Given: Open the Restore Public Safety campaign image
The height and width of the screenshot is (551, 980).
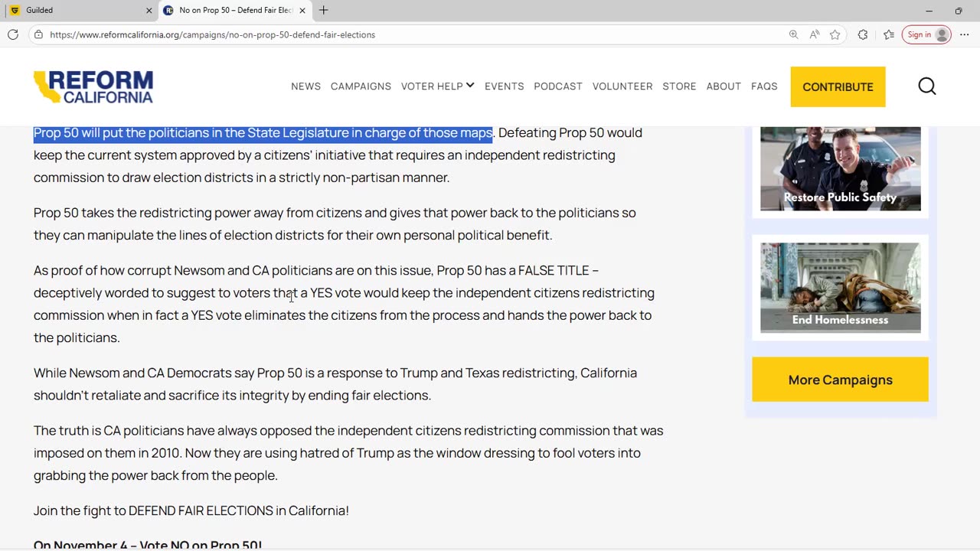Looking at the screenshot, I should [840, 168].
